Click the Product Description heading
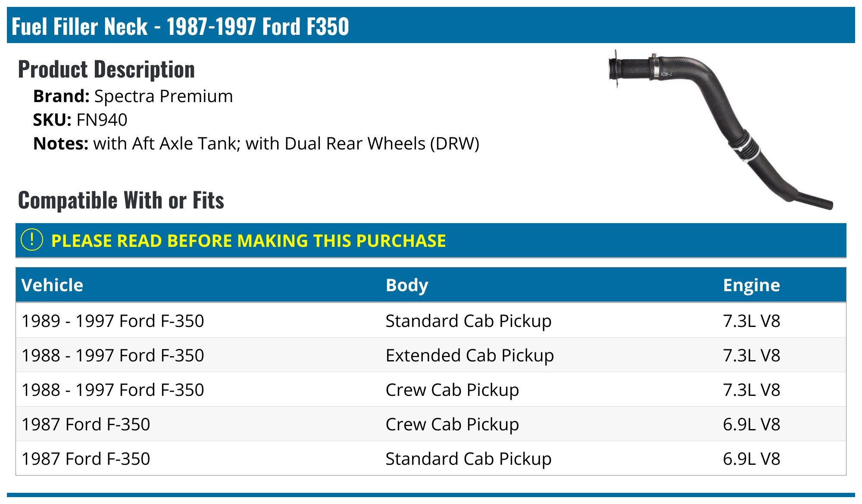This screenshot has height=504, width=862. point(106,69)
